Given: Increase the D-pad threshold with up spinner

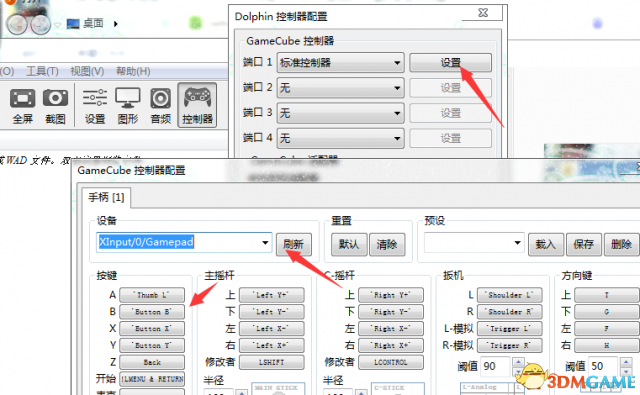Looking at the screenshot, I should point(626,362).
